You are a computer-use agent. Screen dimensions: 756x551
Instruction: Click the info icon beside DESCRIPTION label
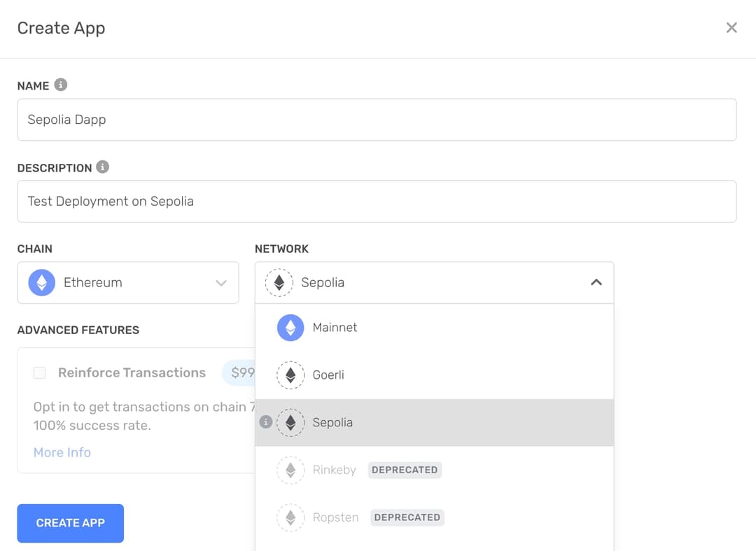tap(103, 167)
